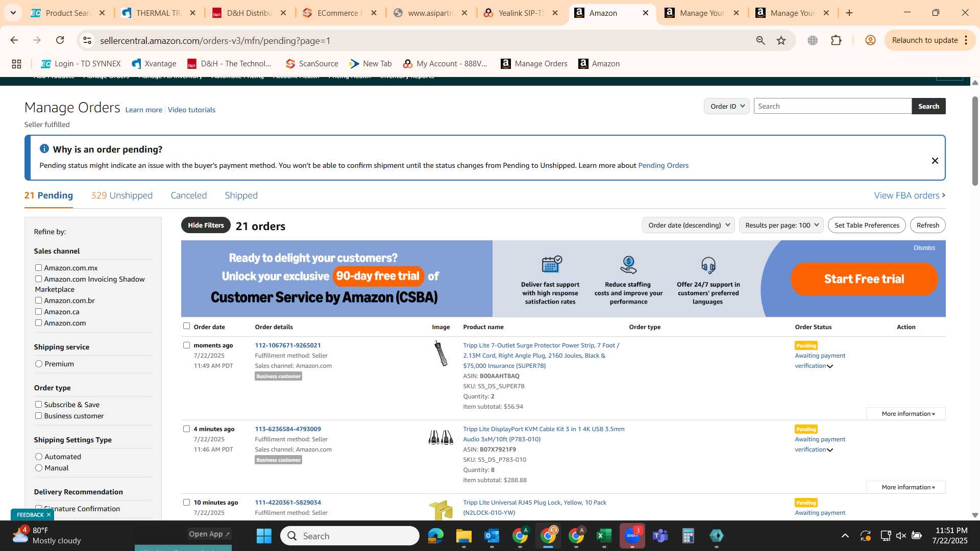Open the Windows Start menu
980x551 pixels.
click(264, 536)
